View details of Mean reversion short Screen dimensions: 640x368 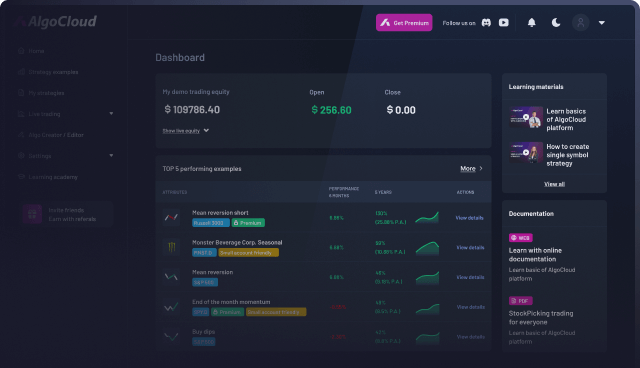point(469,218)
